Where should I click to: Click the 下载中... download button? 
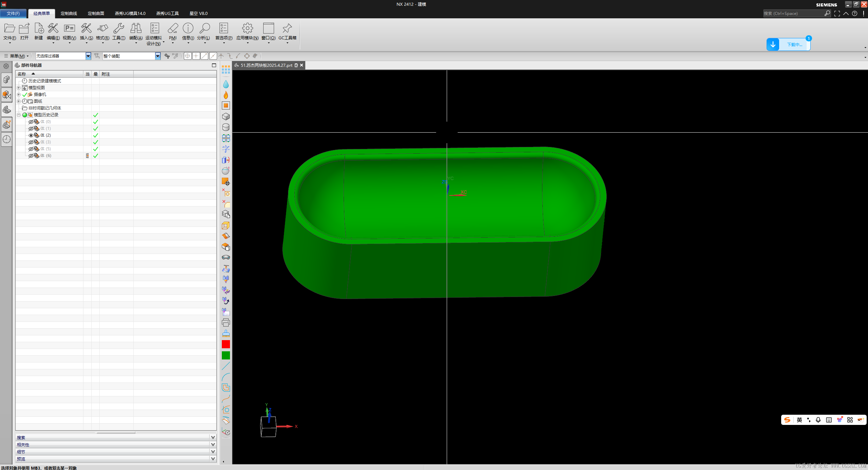788,44
